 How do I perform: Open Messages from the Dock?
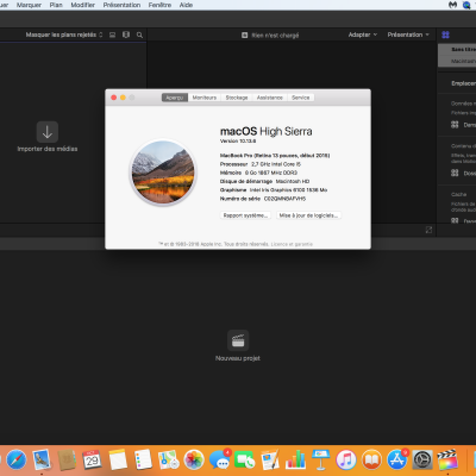[220, 460]
